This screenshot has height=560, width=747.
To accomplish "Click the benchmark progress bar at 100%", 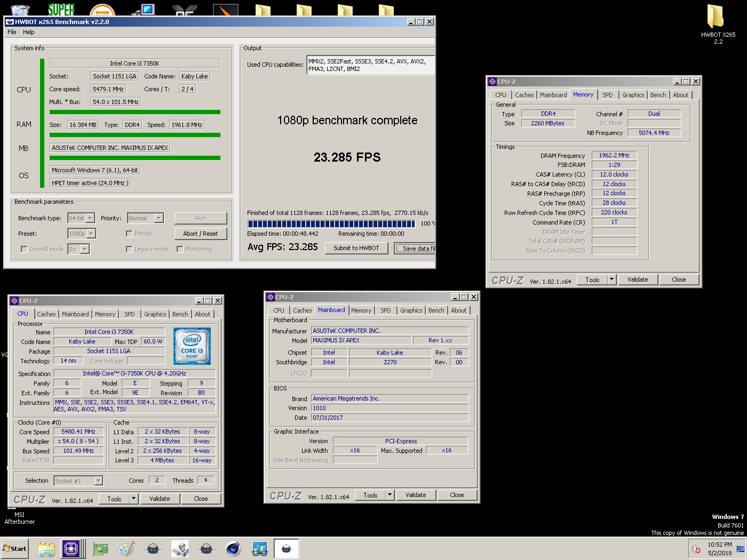I will coord(332,224).
